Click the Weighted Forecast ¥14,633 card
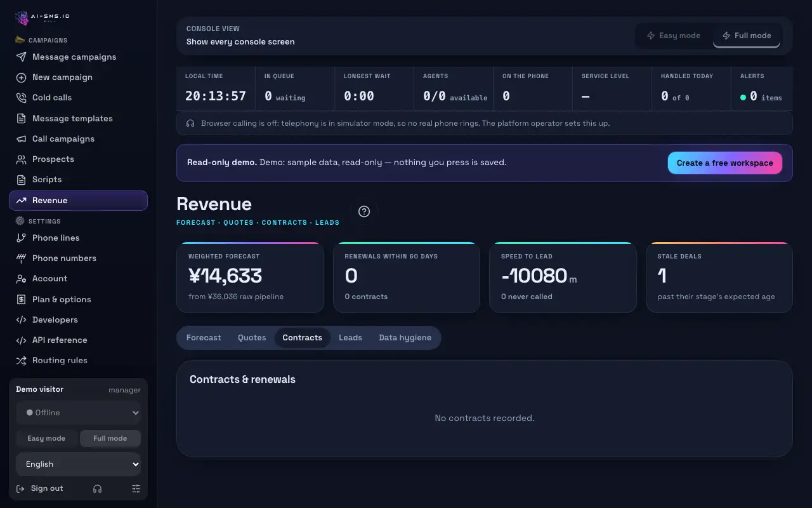Image resolution: width=812 pixels, height=508 pixels. tap(250, 277)
